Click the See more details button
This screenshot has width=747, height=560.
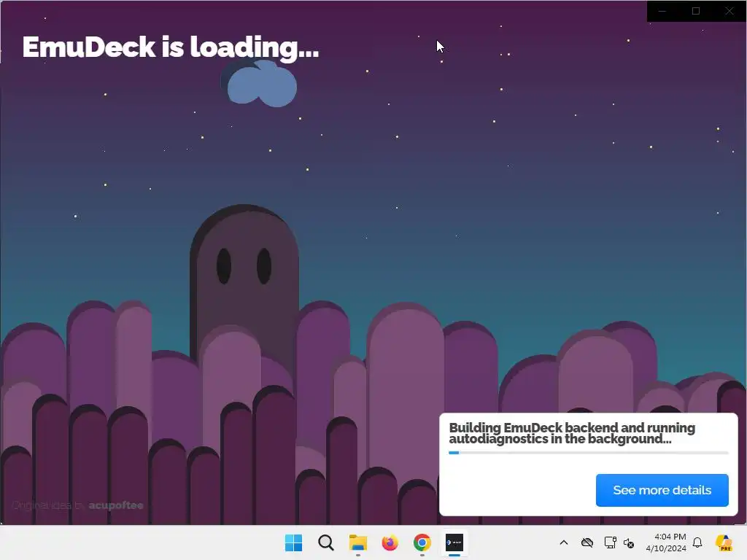[662, 490]
